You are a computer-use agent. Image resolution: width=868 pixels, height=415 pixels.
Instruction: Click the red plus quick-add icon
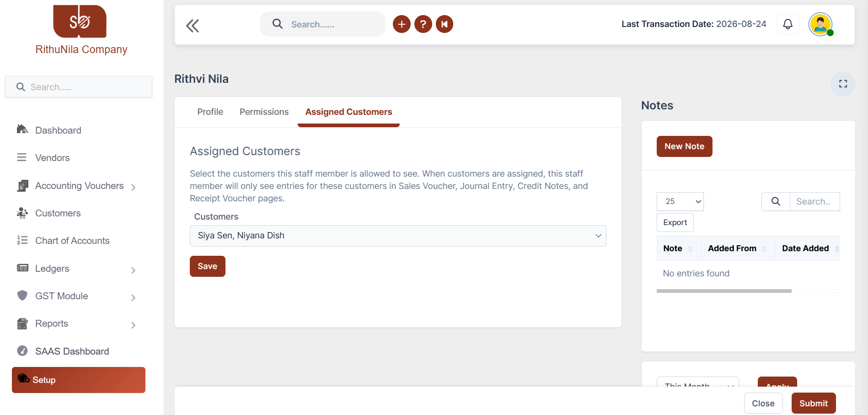[x=402, y=24]
